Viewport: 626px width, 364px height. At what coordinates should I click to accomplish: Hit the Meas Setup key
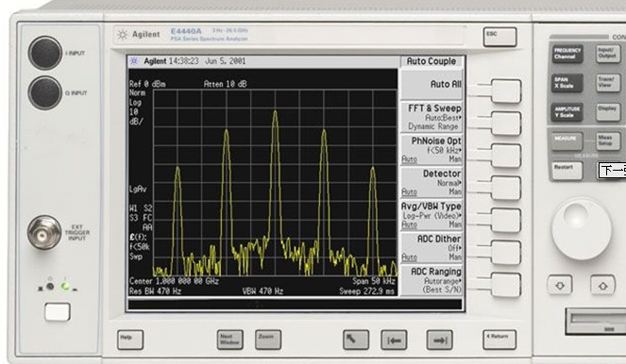pyautogui.click(x=608, y=141)
